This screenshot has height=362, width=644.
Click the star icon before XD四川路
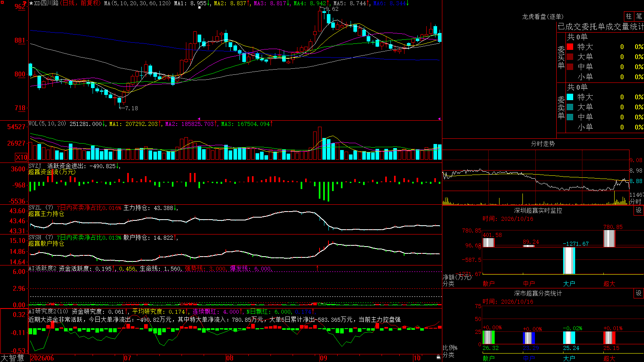pos(31,3)
